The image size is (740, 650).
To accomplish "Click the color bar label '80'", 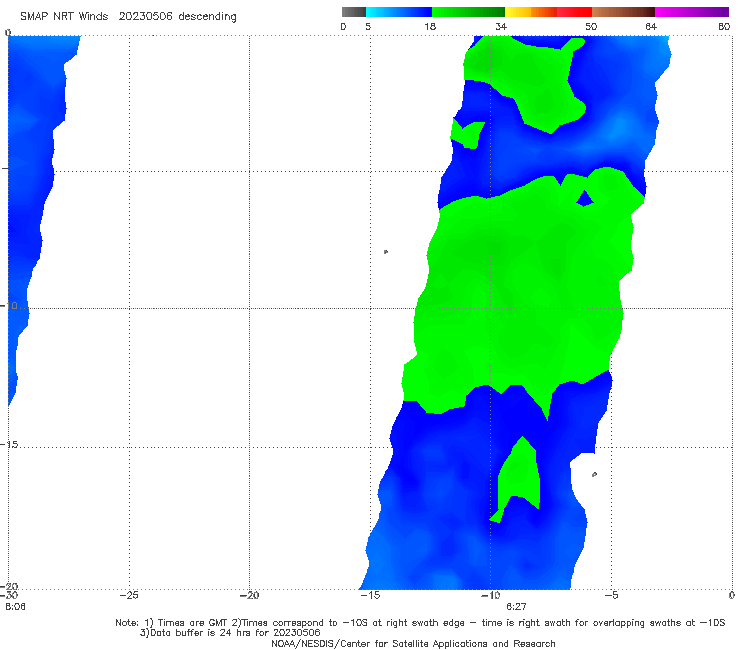I will click(x=724, y=27).
